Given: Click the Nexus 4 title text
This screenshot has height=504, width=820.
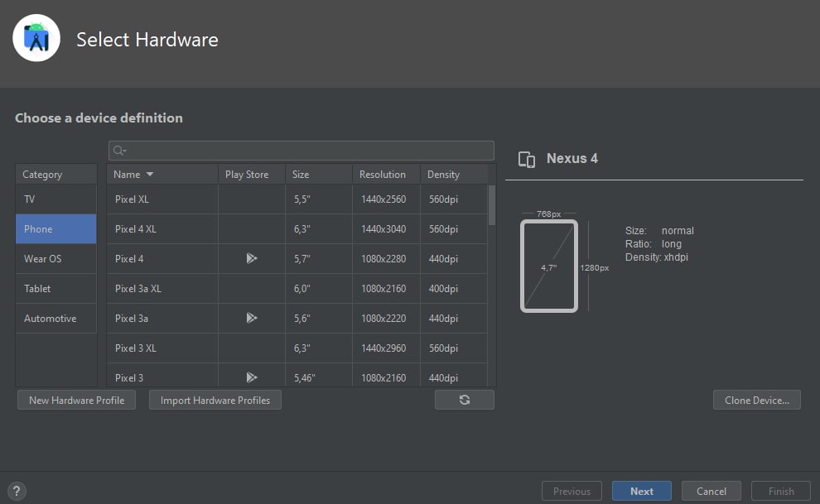Looking at the screenshot, I should click(x=572, y=158).
